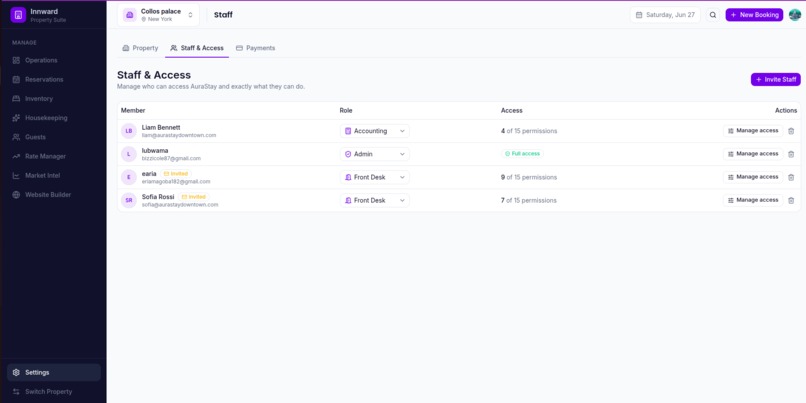
Task: Click the Actions column header
Action: (x=786, y=111)
